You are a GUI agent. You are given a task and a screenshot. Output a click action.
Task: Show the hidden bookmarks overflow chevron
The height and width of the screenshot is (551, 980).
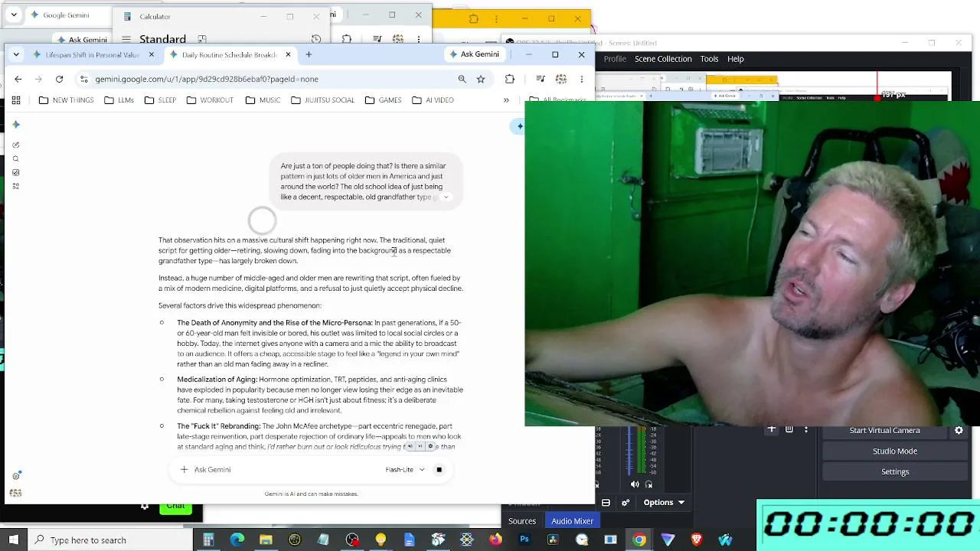pyautogui.click(x=506, y=100)
